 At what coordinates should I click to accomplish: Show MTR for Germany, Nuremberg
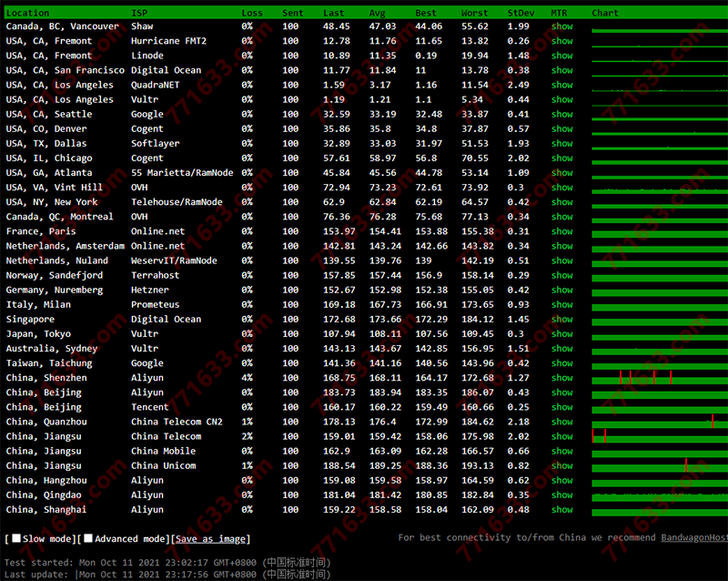[x=561, y=290]
